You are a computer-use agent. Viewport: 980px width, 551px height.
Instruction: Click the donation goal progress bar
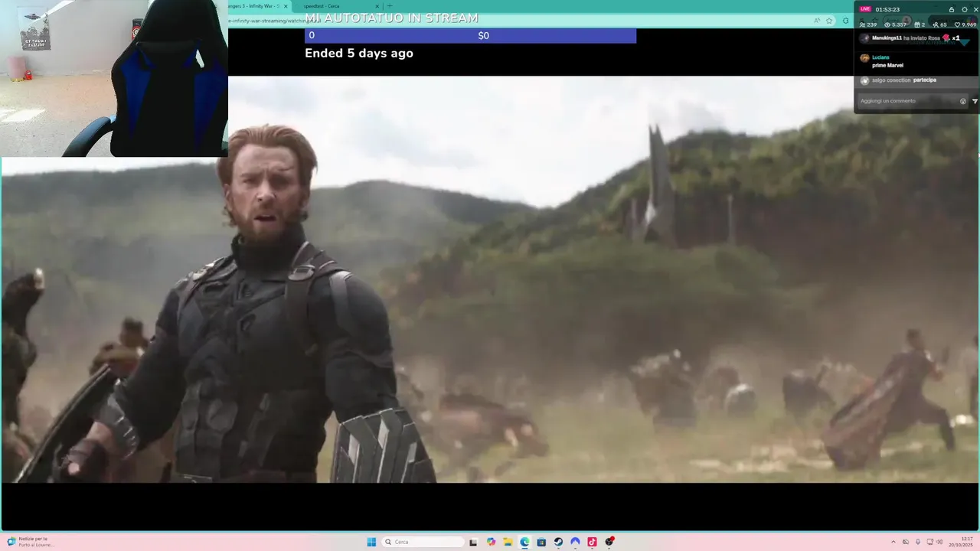click(x=470, y=35)
